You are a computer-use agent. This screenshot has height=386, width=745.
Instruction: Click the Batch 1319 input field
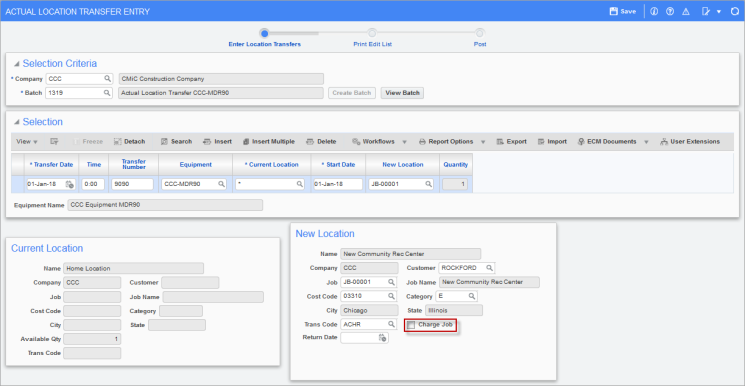click(x=79, y=93)
